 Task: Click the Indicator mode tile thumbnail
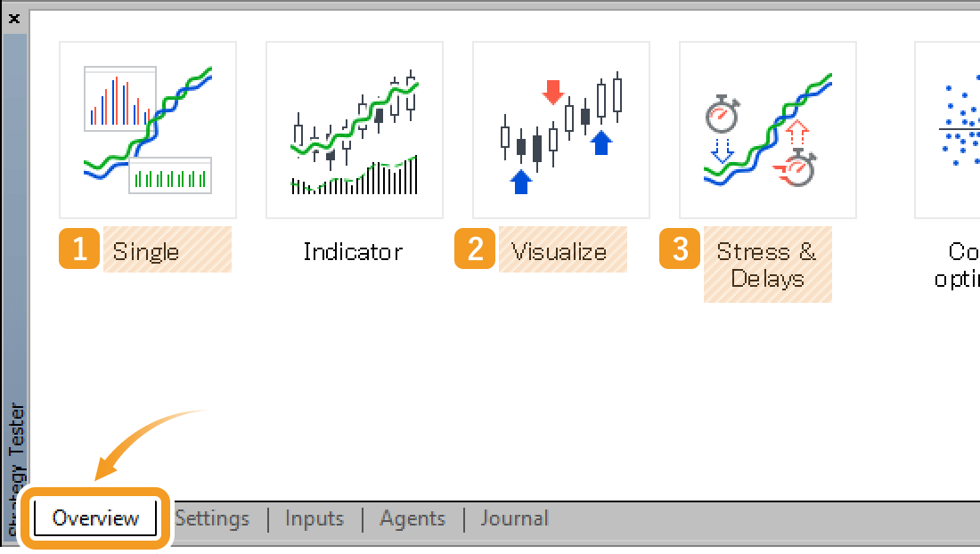354,129
